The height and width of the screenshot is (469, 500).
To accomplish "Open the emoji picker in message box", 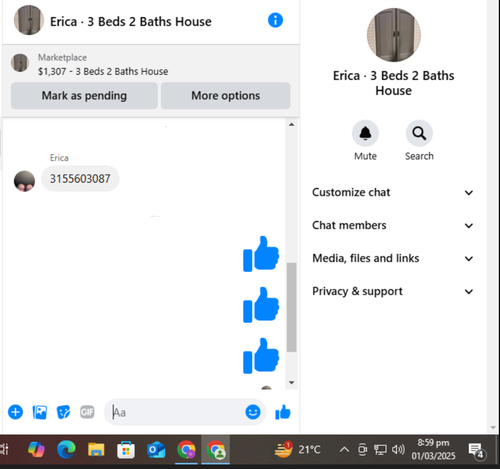I will (253, 412).
